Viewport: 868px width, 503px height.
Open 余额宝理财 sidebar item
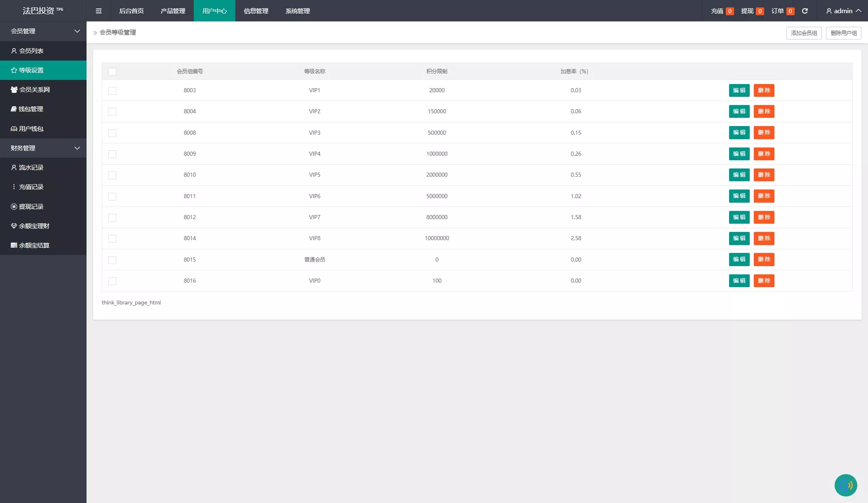click(x=34, y=226)
